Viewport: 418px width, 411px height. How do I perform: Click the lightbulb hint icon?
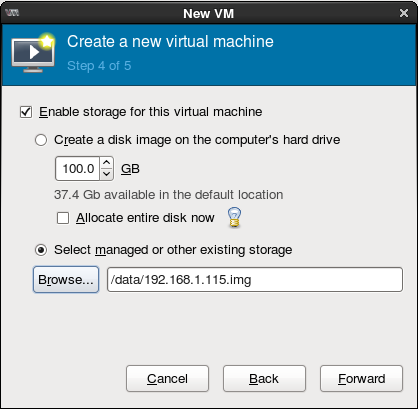pos(234,217)
